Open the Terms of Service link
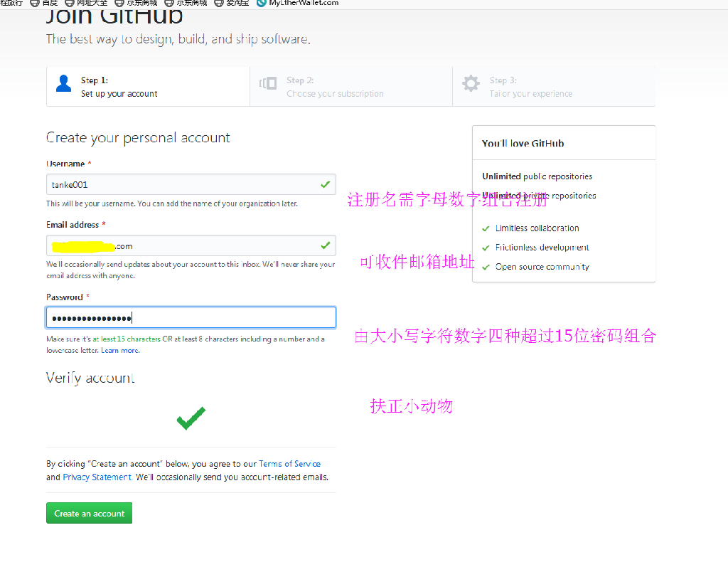This screenshot has height=572, width=728. [290, 464]
